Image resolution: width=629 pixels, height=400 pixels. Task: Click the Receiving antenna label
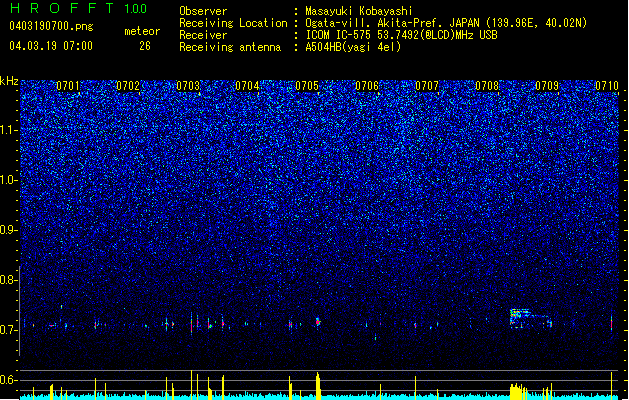point(230,47)
